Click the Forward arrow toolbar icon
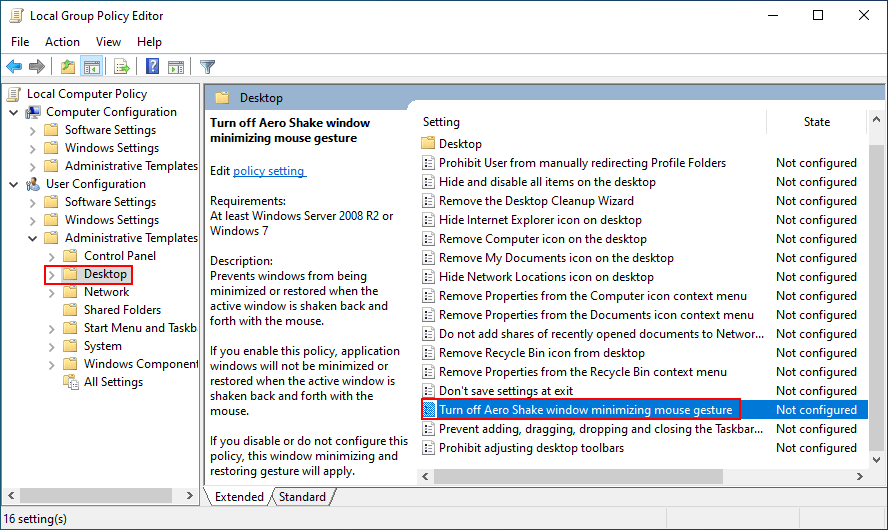 37,67
